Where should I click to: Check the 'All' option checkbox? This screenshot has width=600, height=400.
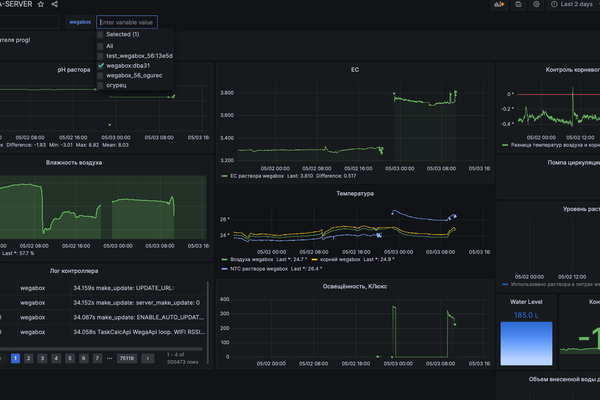pyautogui.click(x=101, y=45)
